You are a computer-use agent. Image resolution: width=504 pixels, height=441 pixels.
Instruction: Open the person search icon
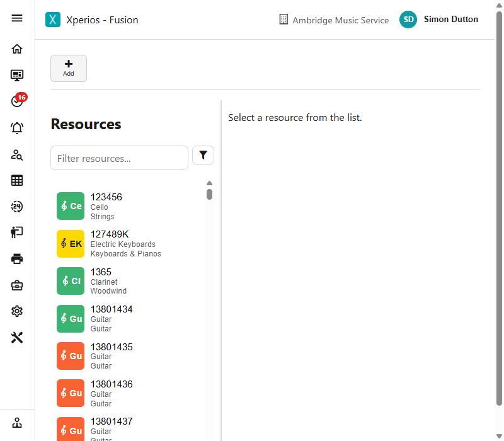[x=17, y=155]
